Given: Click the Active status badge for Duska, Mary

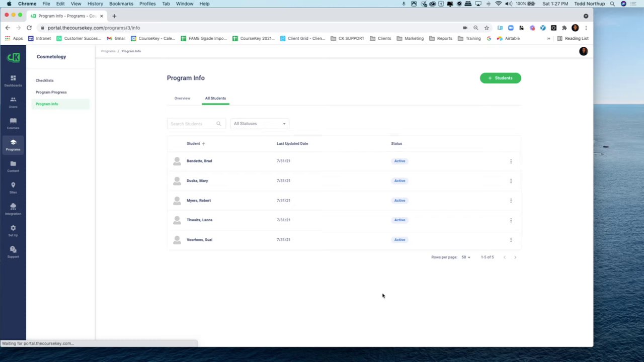Looking at the screenshot, I should click(399, 180).
